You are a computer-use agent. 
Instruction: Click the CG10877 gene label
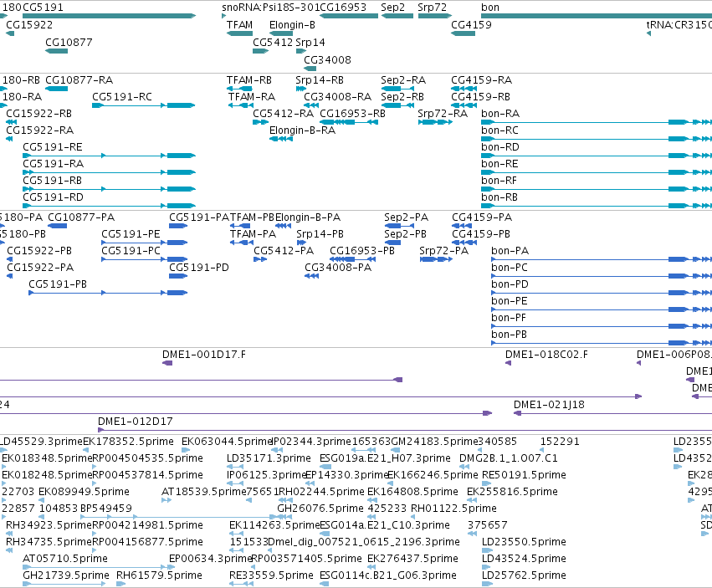(69, 42)
